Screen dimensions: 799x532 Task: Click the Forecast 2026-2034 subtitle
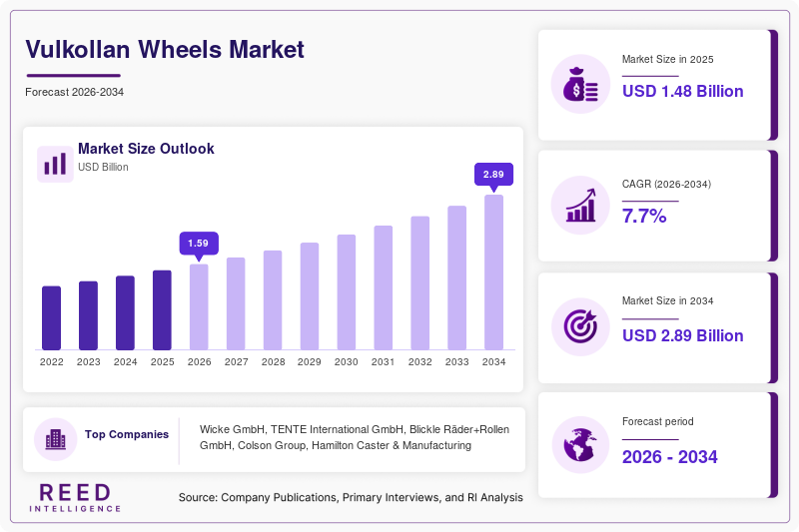pos(74,92)
